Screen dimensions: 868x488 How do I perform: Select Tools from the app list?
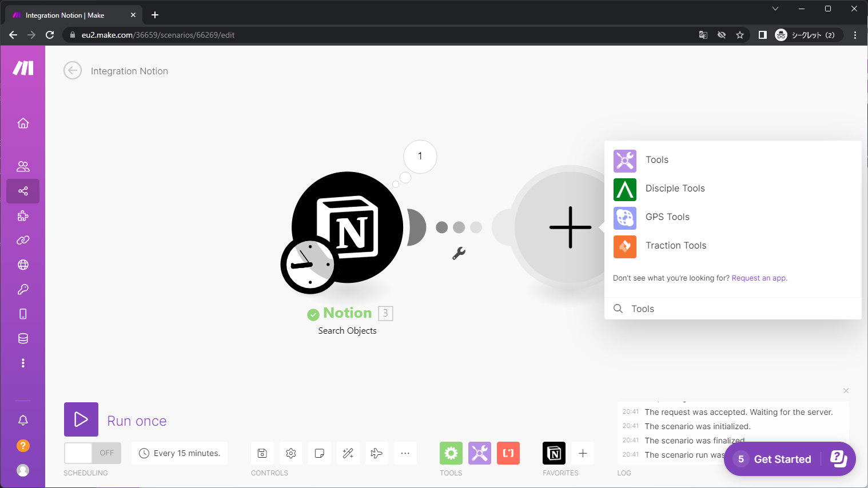click(733, 160)
